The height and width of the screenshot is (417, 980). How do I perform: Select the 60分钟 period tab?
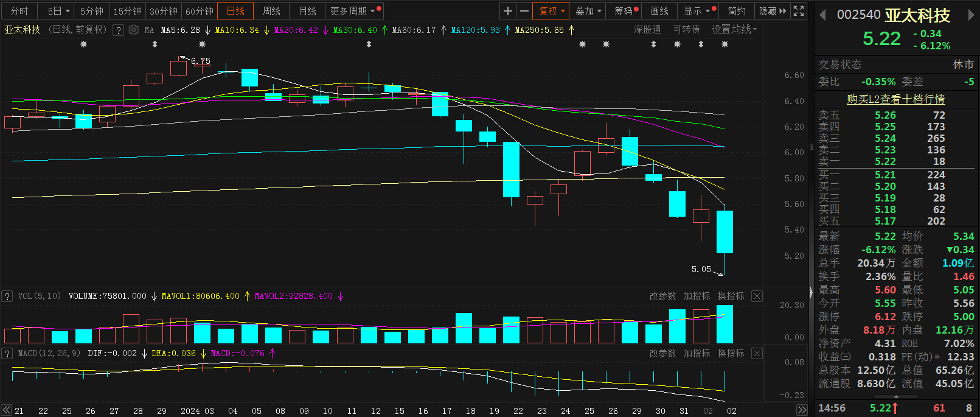(200, 11)
